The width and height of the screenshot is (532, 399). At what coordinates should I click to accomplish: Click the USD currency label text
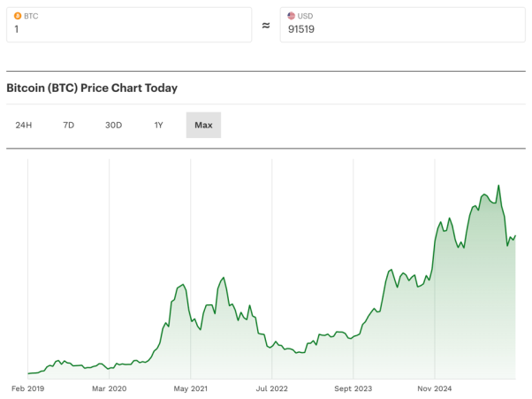click(306, 16)
